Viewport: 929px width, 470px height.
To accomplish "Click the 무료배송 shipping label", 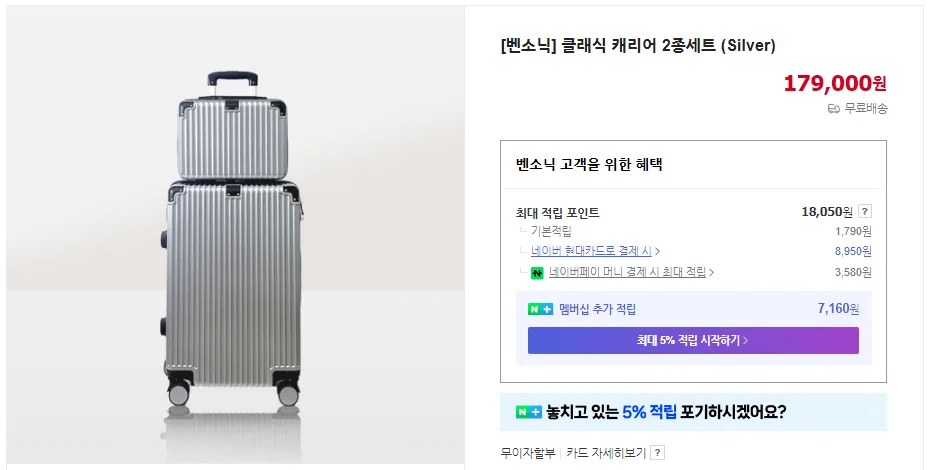I will pyautogui.click(x=866, y=108).
